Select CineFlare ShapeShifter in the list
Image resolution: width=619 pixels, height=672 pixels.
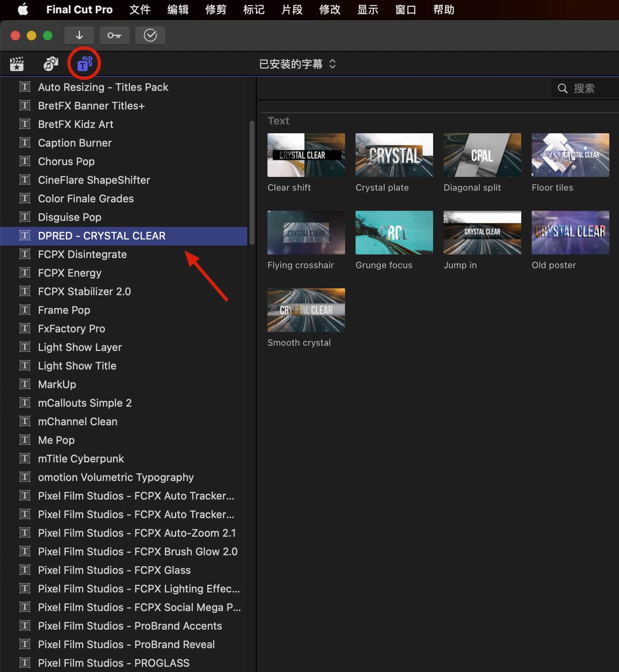pyautogui.click(x=124, y=180)
